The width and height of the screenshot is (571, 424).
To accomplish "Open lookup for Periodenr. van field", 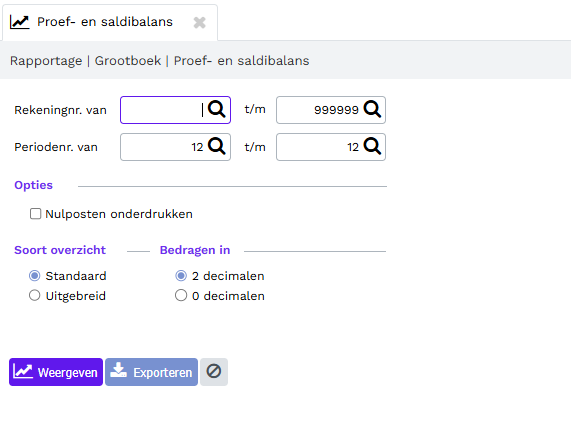I will (217, 146).
